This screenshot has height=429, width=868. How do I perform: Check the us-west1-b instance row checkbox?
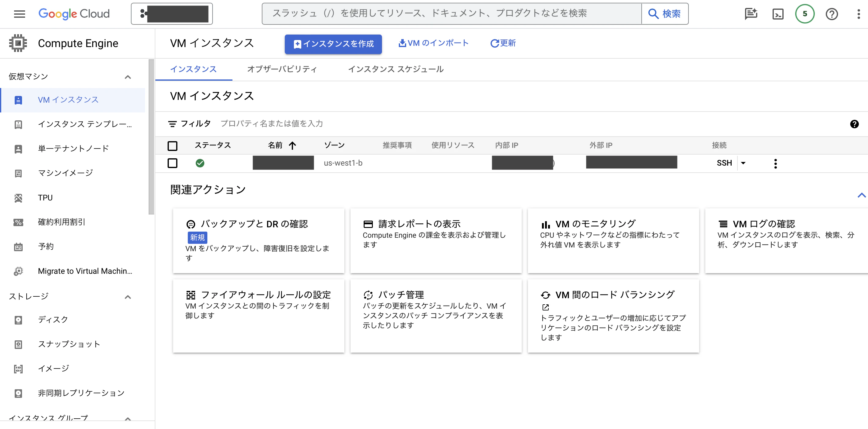click(x=172, y=163)
